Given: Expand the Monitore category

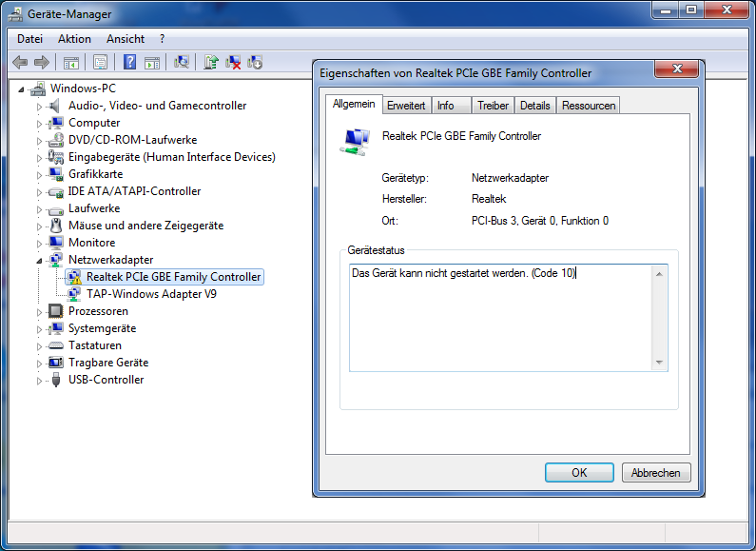Looking at the screenshot, I should pos(40,244).
